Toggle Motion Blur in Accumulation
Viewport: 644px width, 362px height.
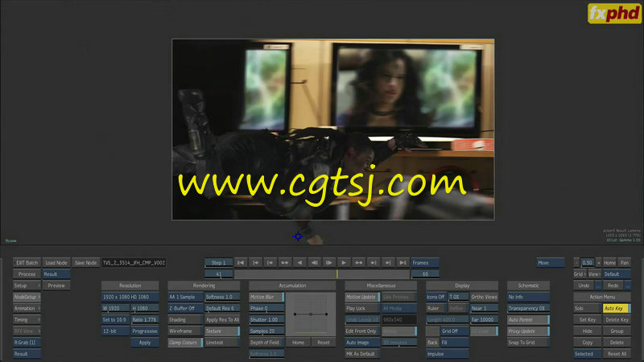coord(266,297)
